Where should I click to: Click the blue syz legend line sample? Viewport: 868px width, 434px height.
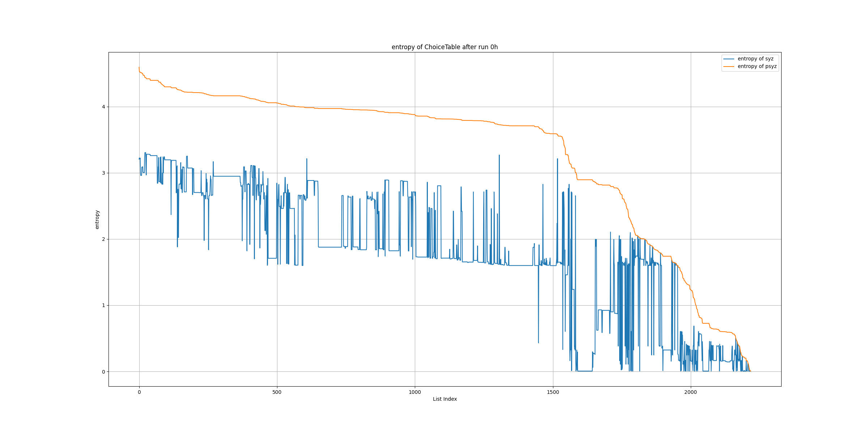(728, 59)
